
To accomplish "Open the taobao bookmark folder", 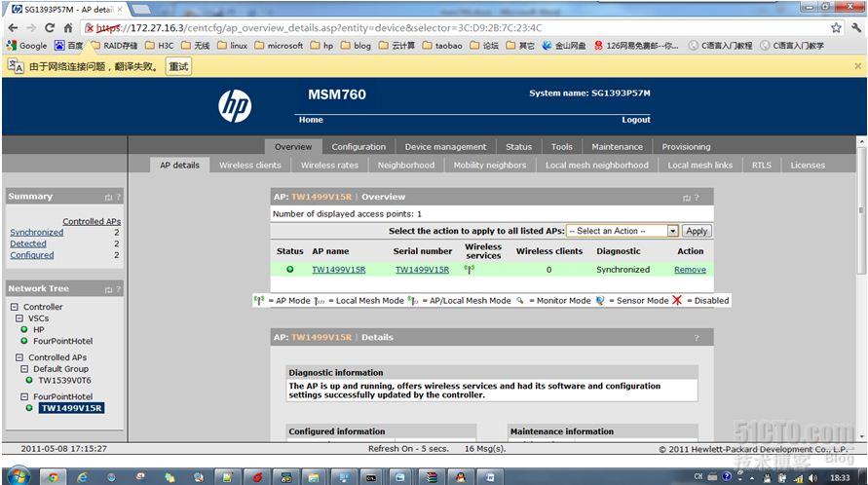I will tap(442, 46).
